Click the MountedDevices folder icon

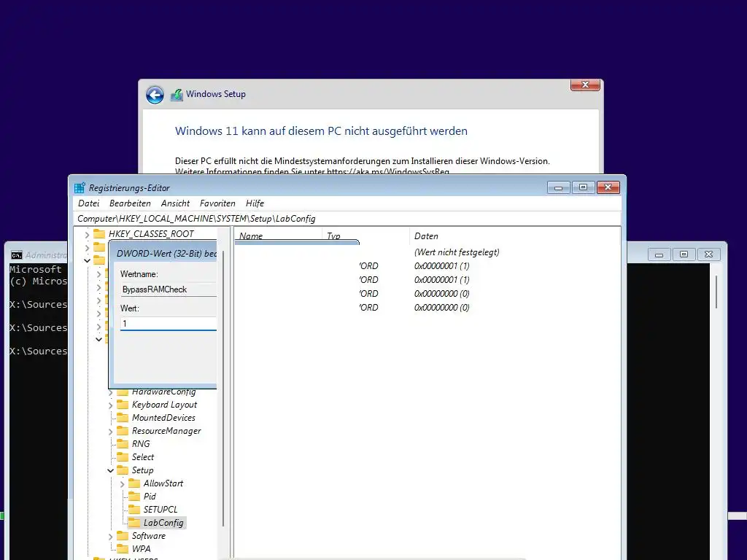[x=123, y=418]
